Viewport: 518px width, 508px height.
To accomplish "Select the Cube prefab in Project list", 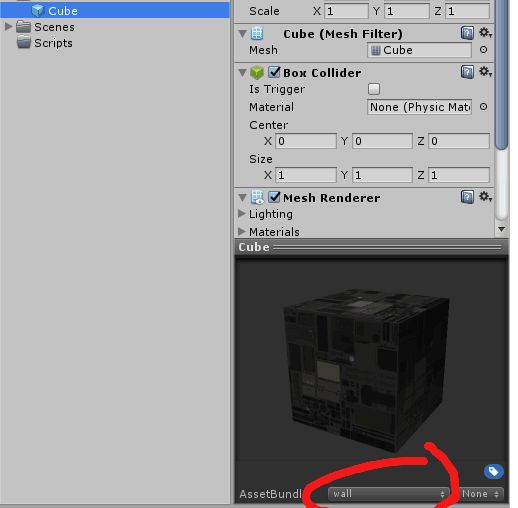I will coord(115,11).
